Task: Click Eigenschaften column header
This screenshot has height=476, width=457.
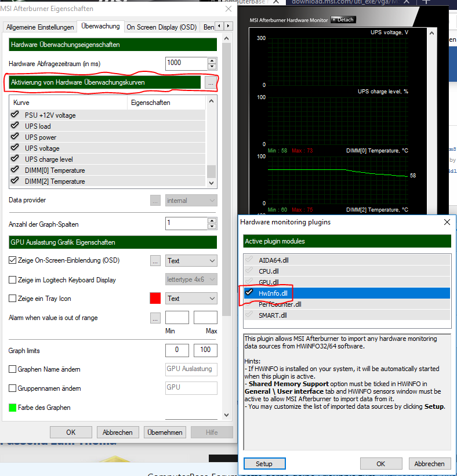Action: [x=166, y=103]
